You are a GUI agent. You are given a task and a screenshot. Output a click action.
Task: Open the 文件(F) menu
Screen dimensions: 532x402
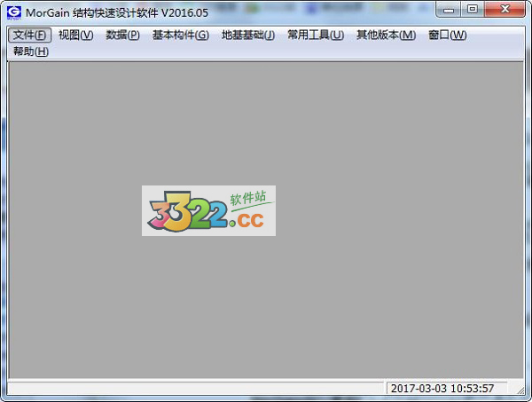(x=29, y=35)
